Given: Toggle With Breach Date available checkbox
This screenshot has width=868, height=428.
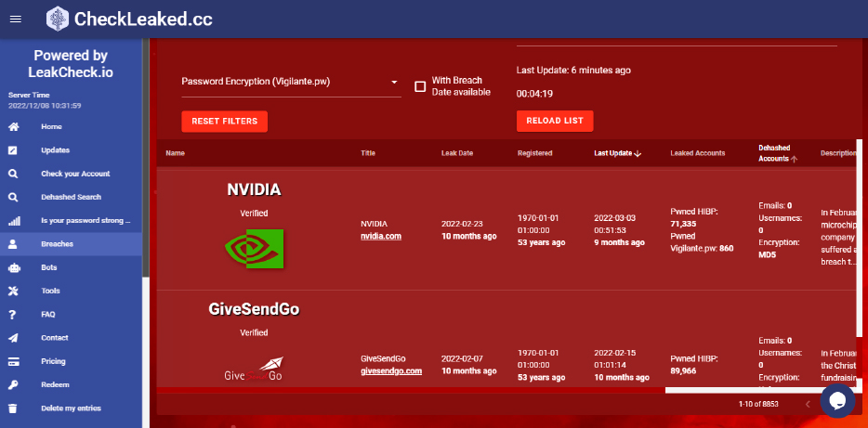Looking at the screenshot, I should tap(420, 86).
